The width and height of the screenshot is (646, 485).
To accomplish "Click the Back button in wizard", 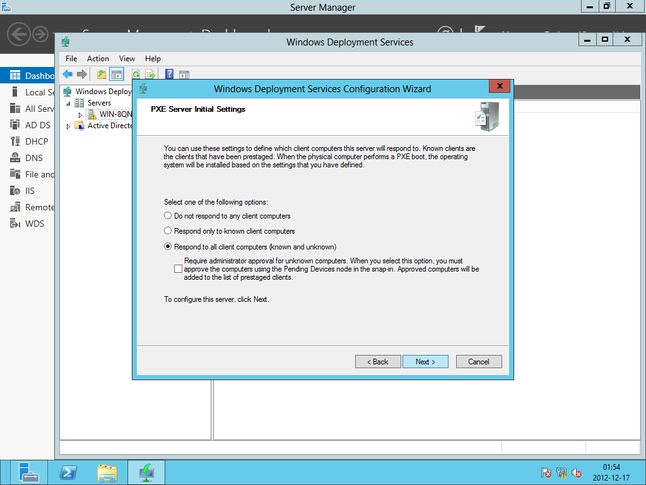I will 378,361.
